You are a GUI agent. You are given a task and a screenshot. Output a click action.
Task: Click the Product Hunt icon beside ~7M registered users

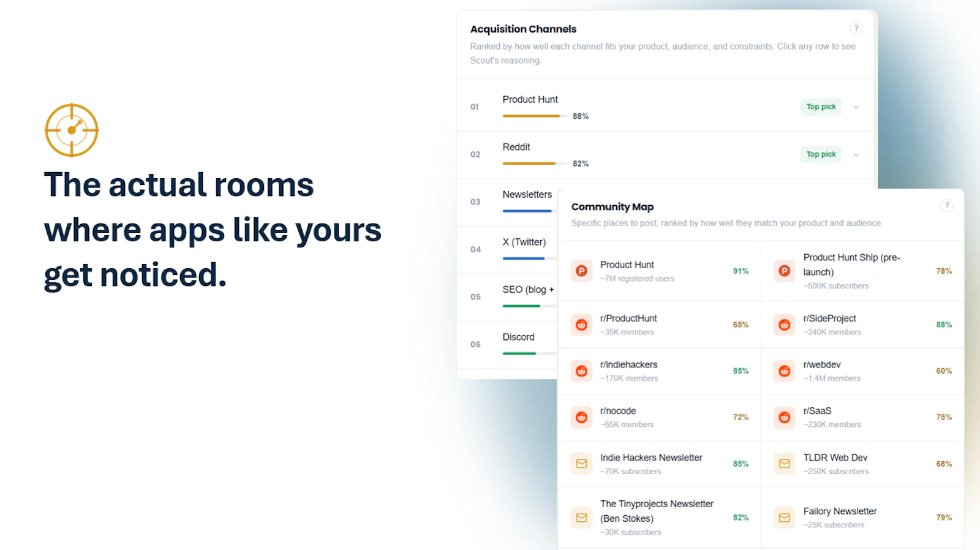coord(581,271)
